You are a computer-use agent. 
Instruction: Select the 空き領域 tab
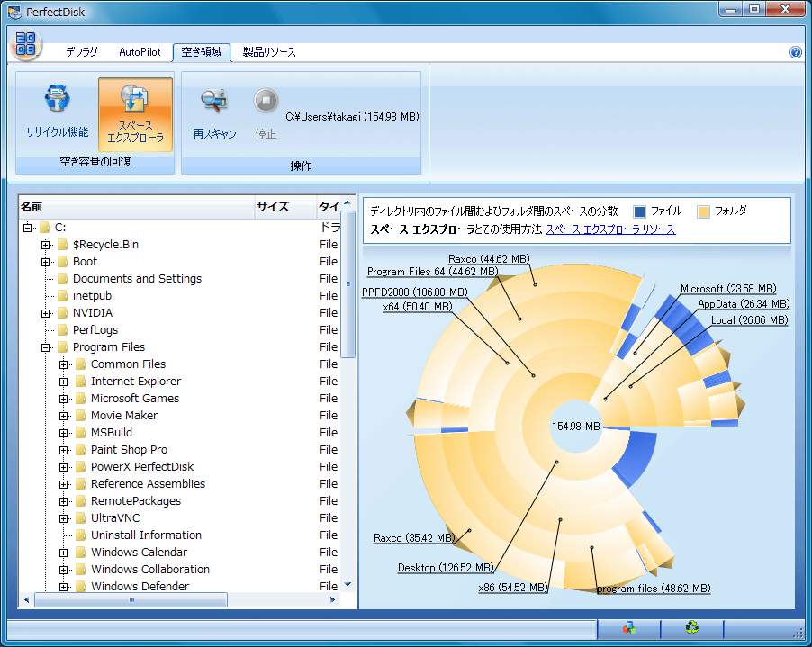coord(202,52)
